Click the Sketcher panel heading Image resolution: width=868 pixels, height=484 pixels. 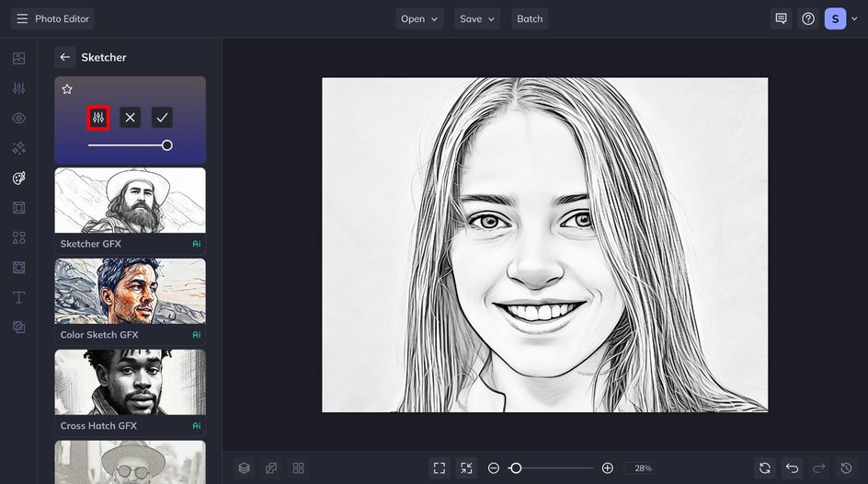point(104,57)
